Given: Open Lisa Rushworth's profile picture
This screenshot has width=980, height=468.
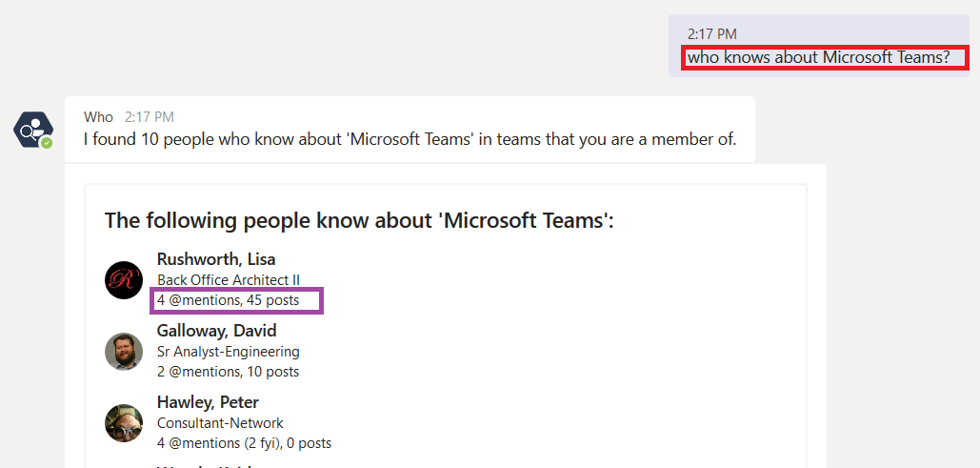Looking at the screenshot, I should 124,279.
